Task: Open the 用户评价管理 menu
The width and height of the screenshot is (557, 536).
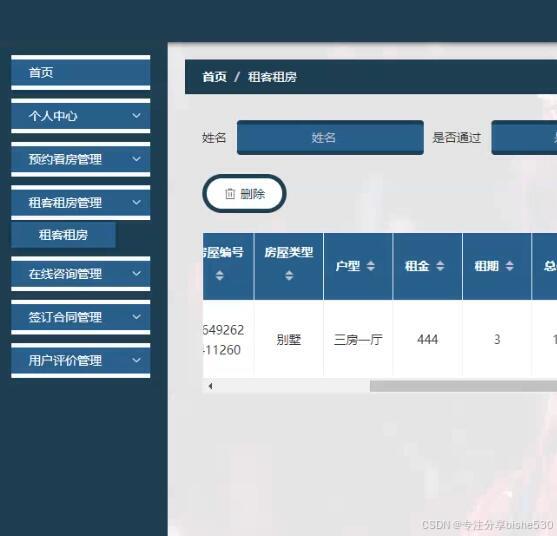Action: click(x=81, y=361)
